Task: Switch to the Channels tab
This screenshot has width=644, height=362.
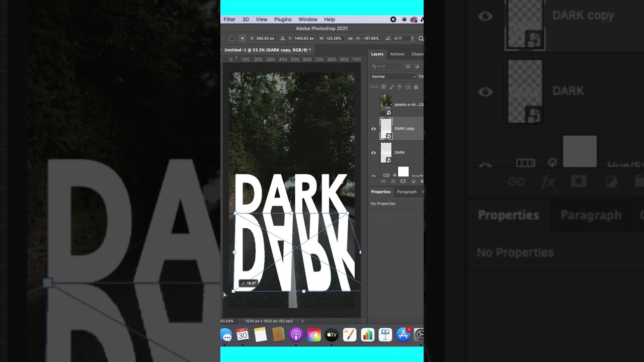Action: click(x=417, y=54)
